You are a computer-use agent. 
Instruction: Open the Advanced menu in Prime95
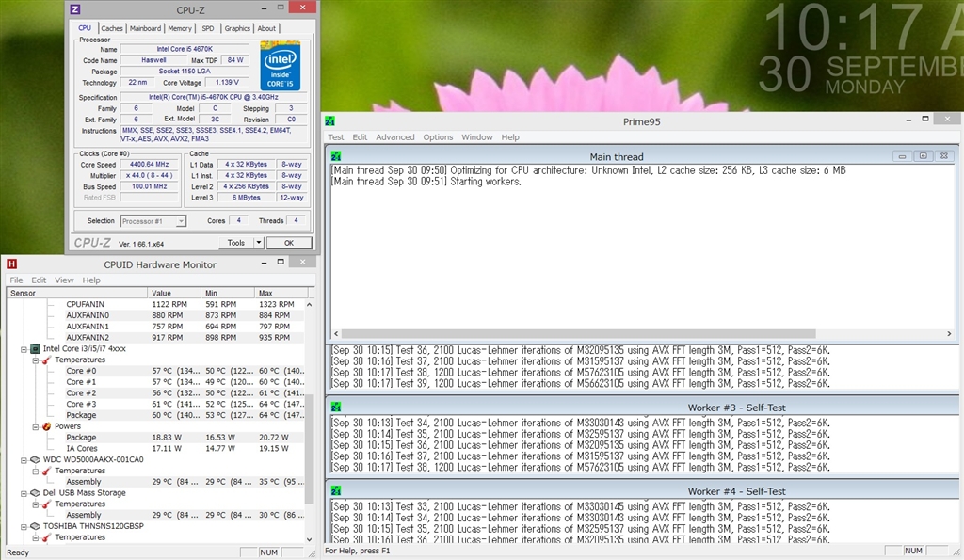(395, 137)
